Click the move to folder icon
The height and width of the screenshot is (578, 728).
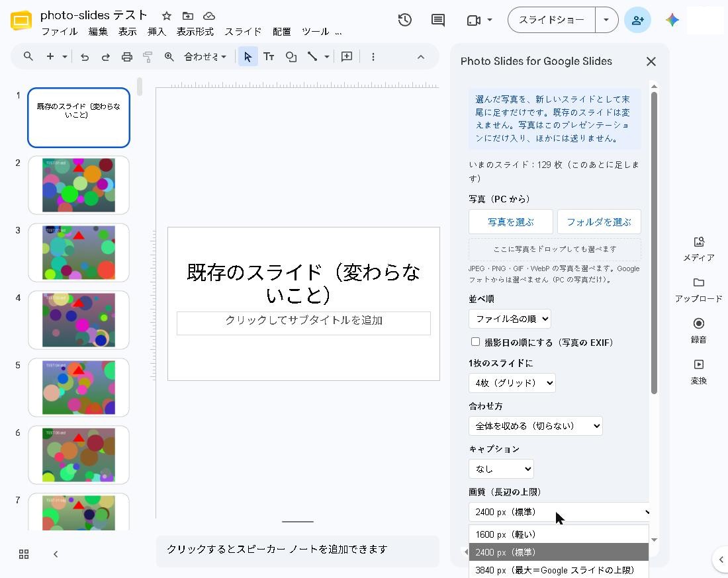pyautogui.click(x=187, y=17)
